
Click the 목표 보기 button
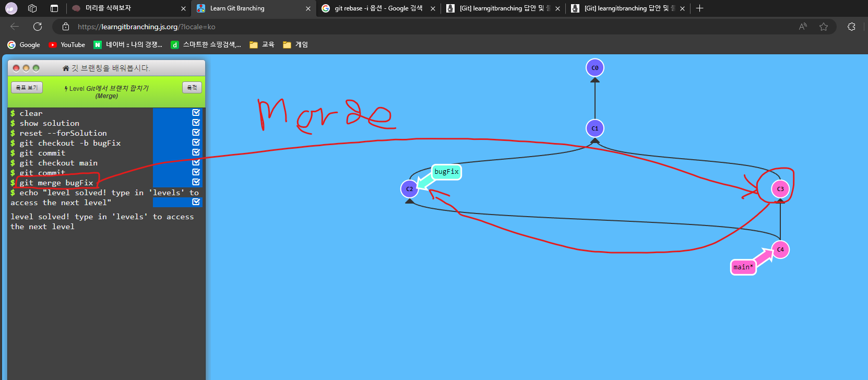click(27, 88)
